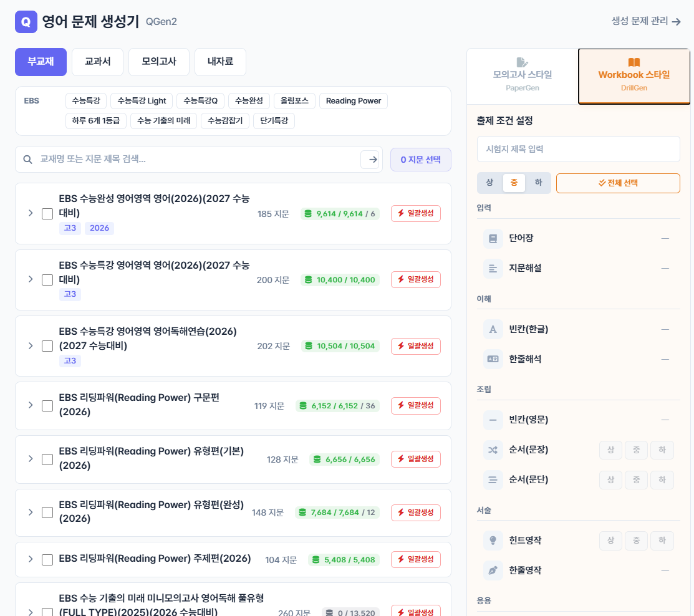
Task: Set 순서(문장) difficulty to 상
Action: coord(611,450)
